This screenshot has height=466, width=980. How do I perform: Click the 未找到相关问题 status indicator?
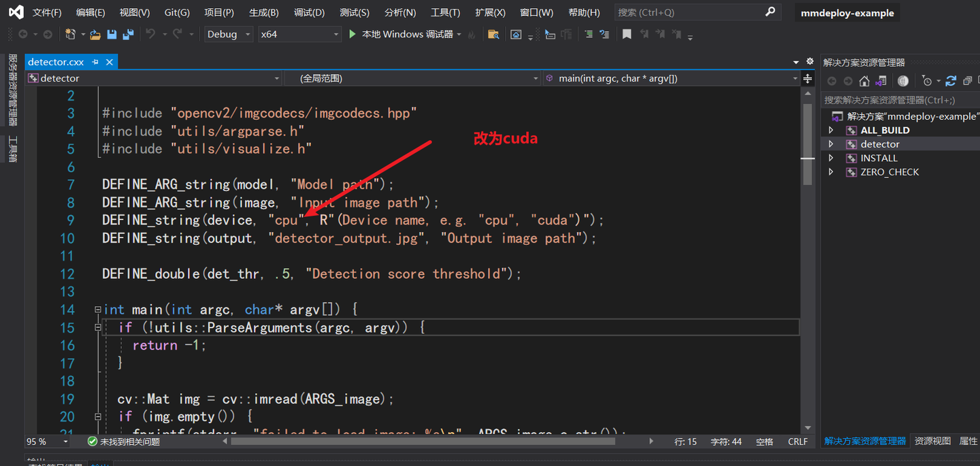click(124, 442)
